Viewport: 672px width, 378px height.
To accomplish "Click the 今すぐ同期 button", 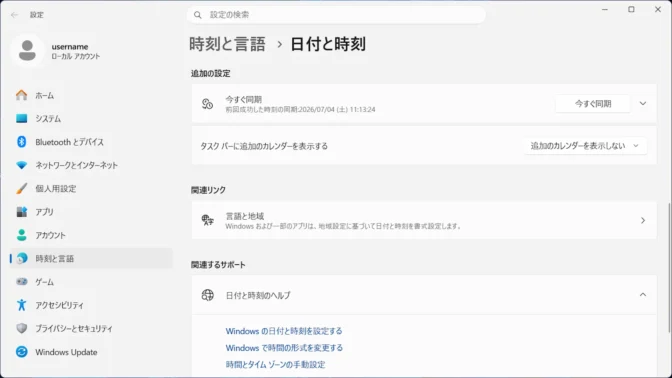I will [593, 104].
